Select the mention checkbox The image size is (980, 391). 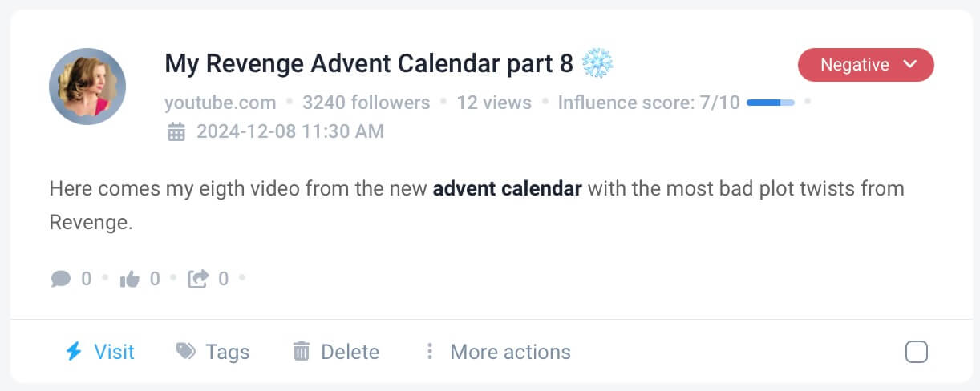[x=917, y=352]
